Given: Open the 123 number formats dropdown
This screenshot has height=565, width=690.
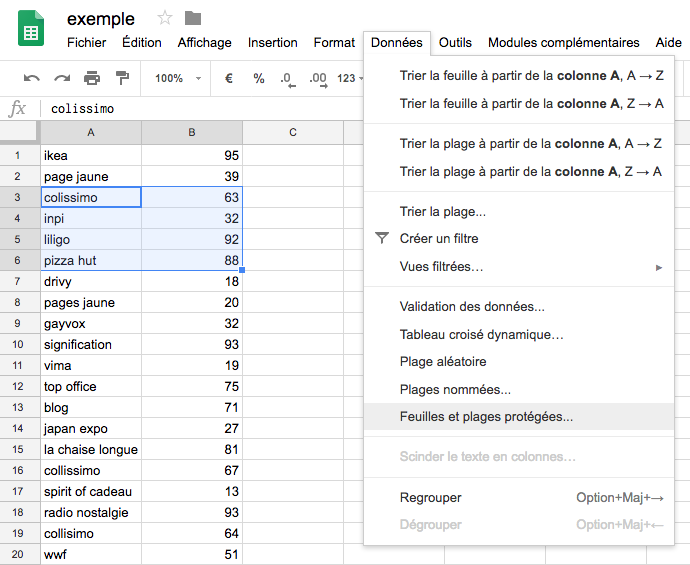Looking at the screenshot, I should (349, 78).
